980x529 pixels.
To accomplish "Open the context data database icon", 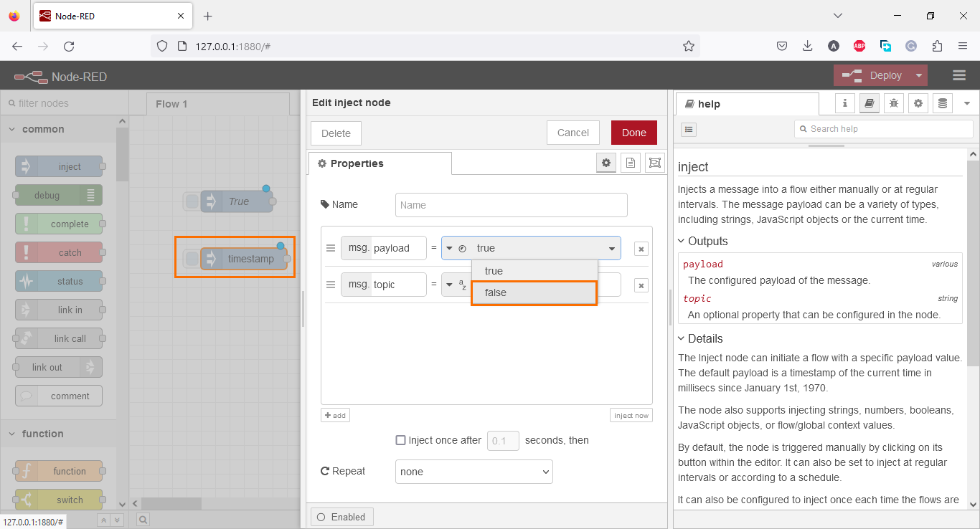I will click(x=943, y=103).
